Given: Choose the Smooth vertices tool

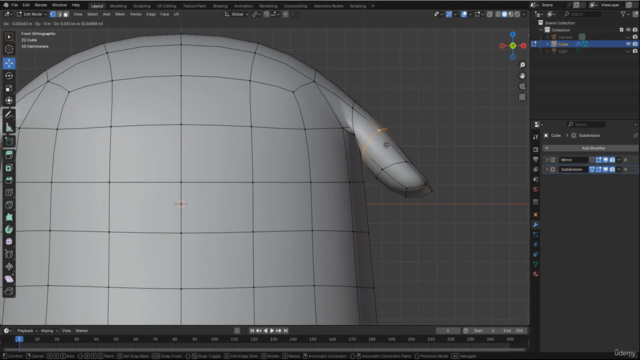Looking at the screenshot, I should pyautogui.click(x=9, y=242).
